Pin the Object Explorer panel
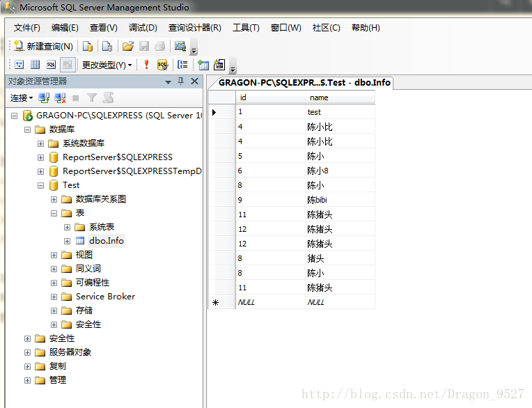Viewport: 532px width, 408px height. pyautogui.click(x=181, y=81)
